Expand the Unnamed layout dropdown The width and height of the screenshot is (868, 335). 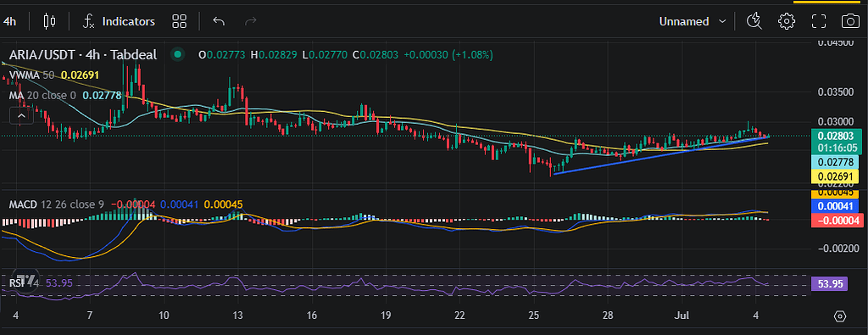(693, 21)
